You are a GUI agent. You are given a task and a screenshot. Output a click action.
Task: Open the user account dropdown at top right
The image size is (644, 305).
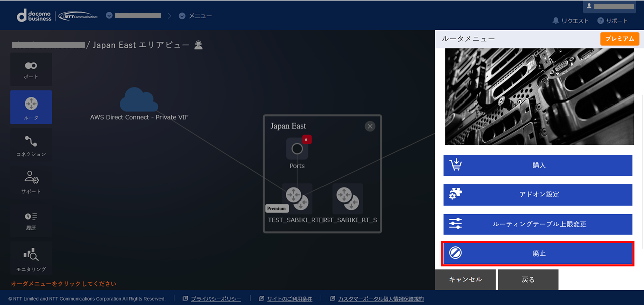coord(613,7)
